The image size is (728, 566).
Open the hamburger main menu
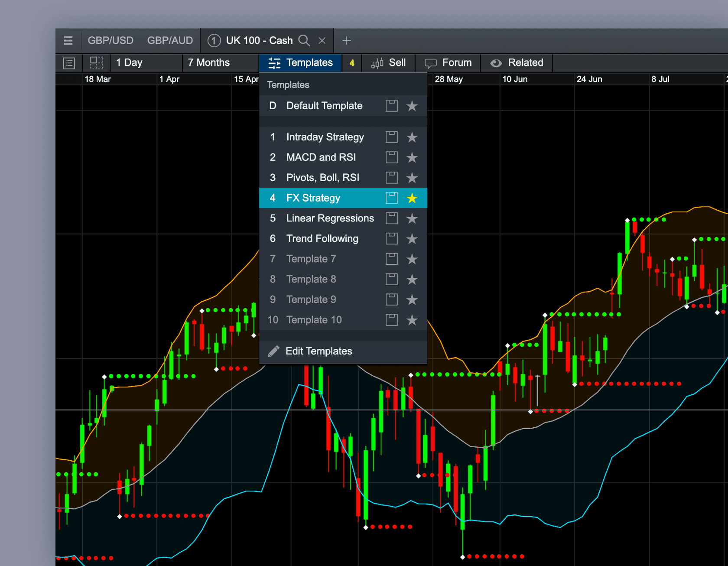[x=68, y=41]
